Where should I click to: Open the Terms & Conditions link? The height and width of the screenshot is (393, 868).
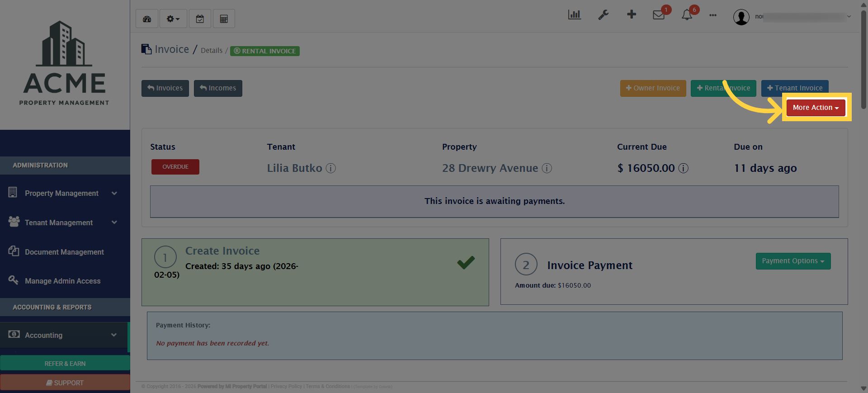(x=328, y=387)
